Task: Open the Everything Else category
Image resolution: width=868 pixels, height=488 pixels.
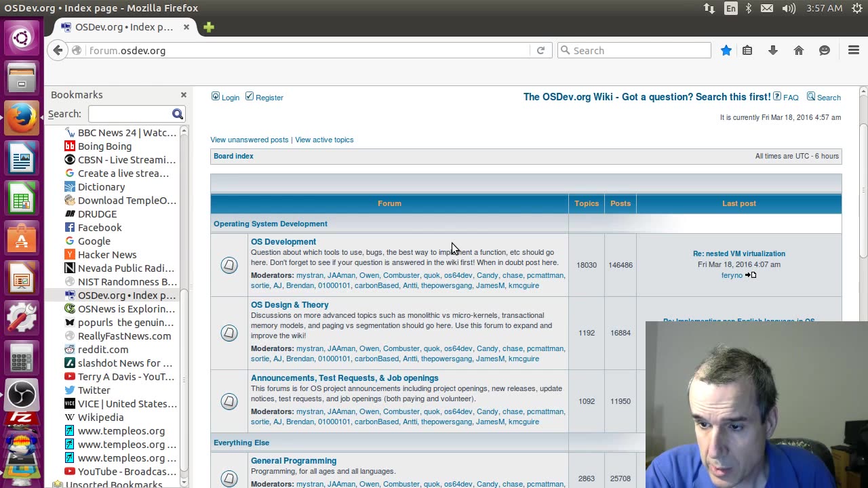Action: click(x=241, y=443)
